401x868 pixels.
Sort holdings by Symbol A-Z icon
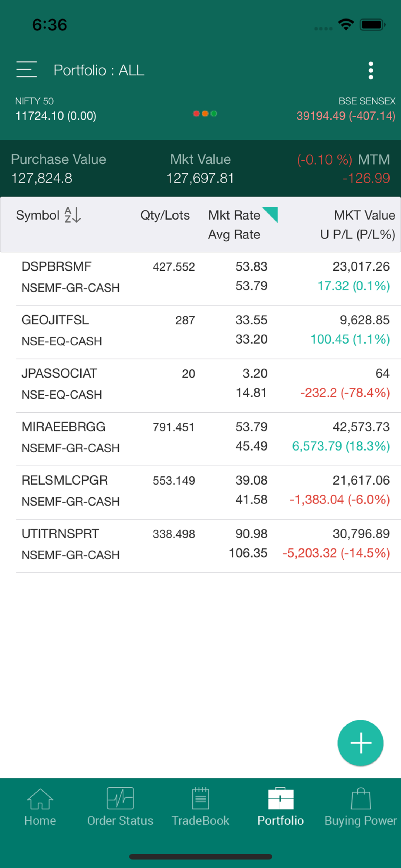tap(72, 215)
